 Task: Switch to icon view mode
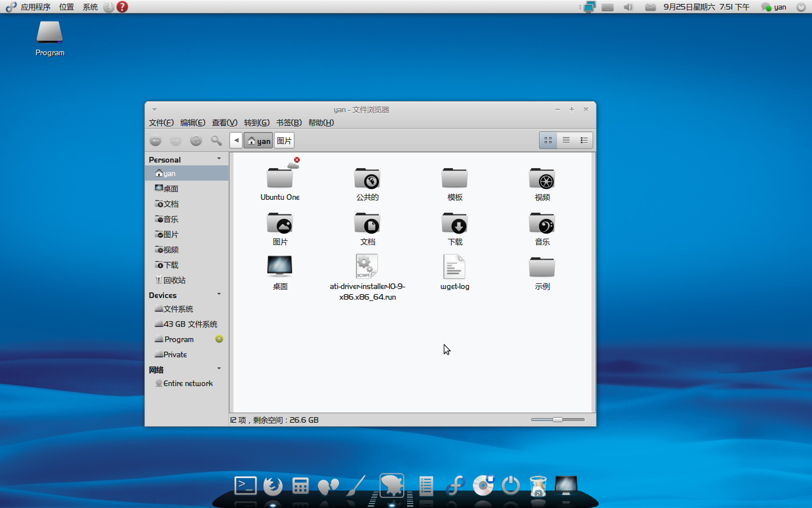click(548, 140)
